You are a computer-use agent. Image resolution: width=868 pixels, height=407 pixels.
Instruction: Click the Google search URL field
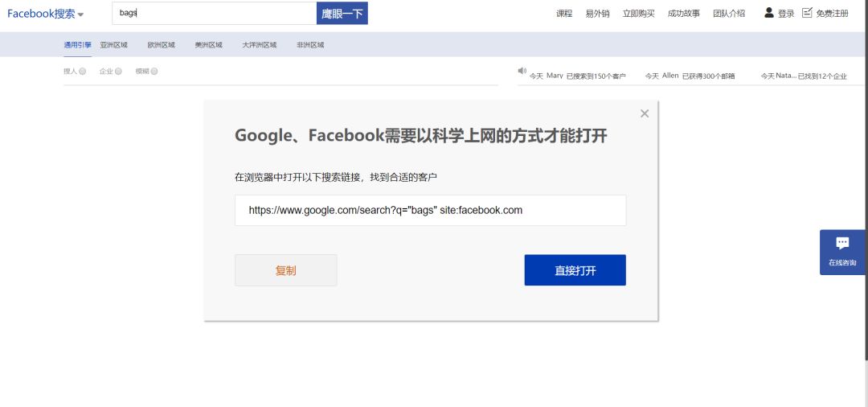[430, 210]
